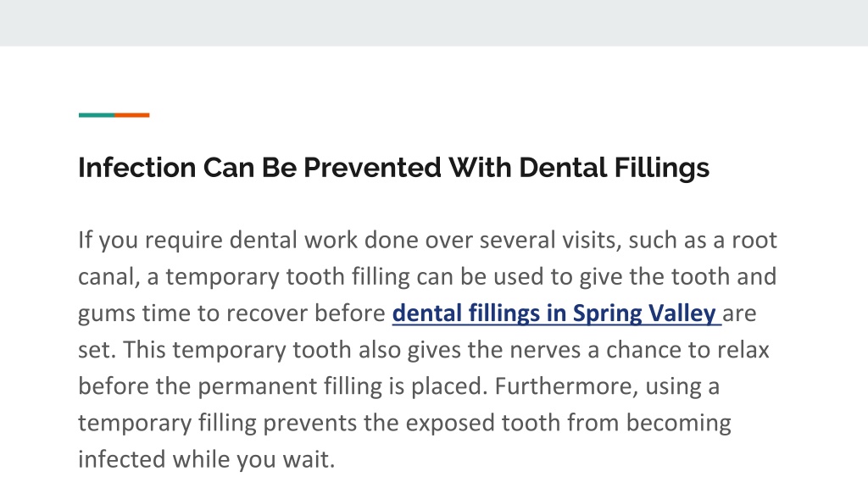Click the gray header band at the top

(x=434, y=23)
